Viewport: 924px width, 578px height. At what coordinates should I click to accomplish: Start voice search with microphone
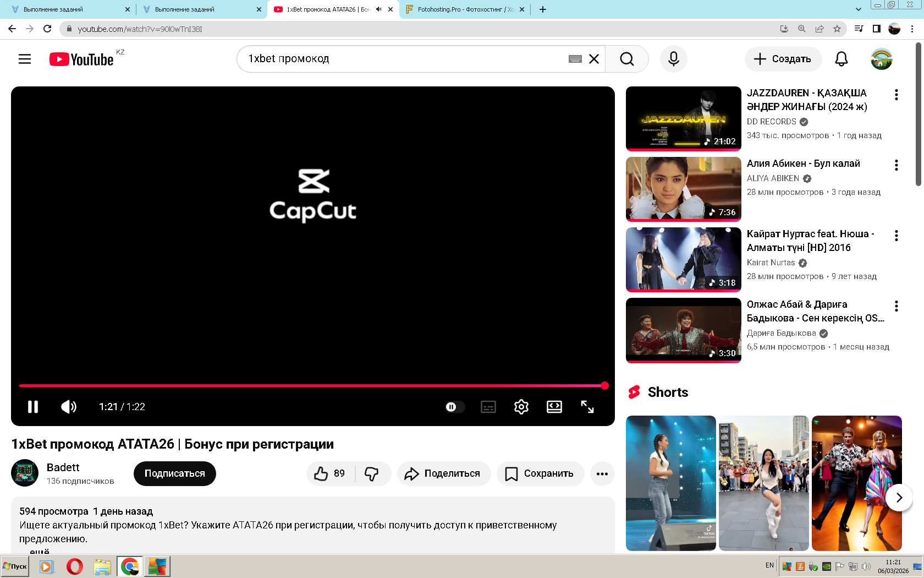(x=674, y=59)
